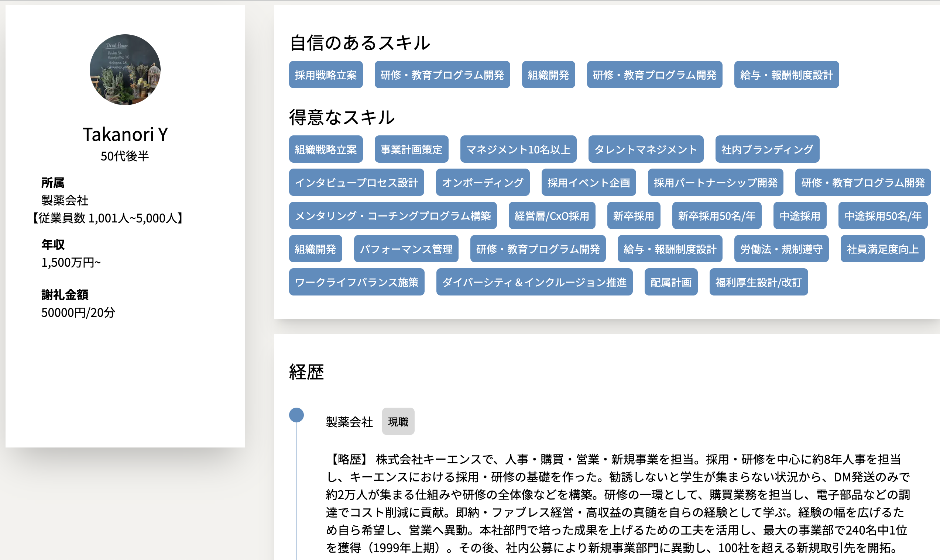
Task: Click the 採用戦略立案 skill tag
Action: click(x=326, y=75)
